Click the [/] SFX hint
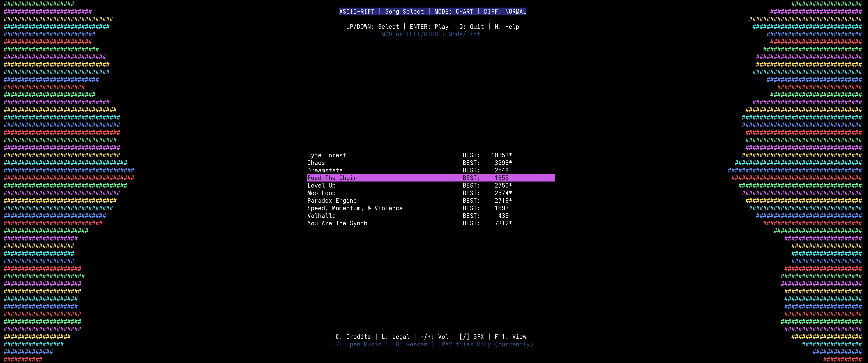 pyautogui.click(x=471, y=337)
